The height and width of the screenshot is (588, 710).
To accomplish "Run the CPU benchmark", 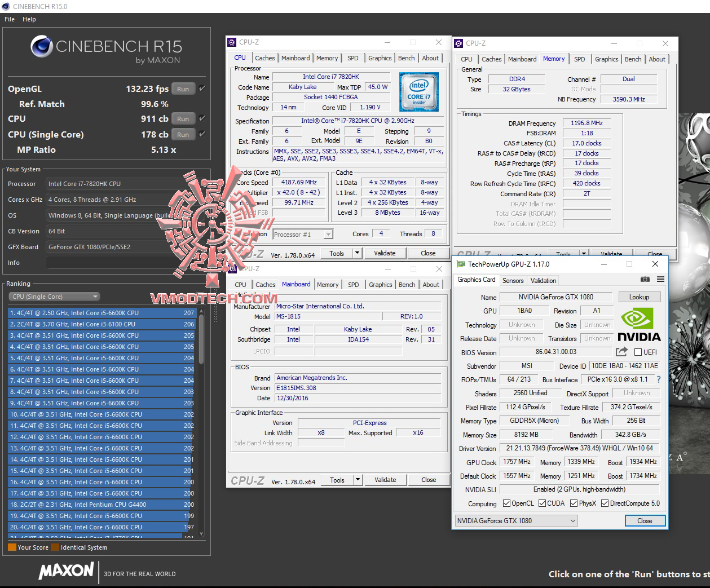I will (x=183, y=118).
